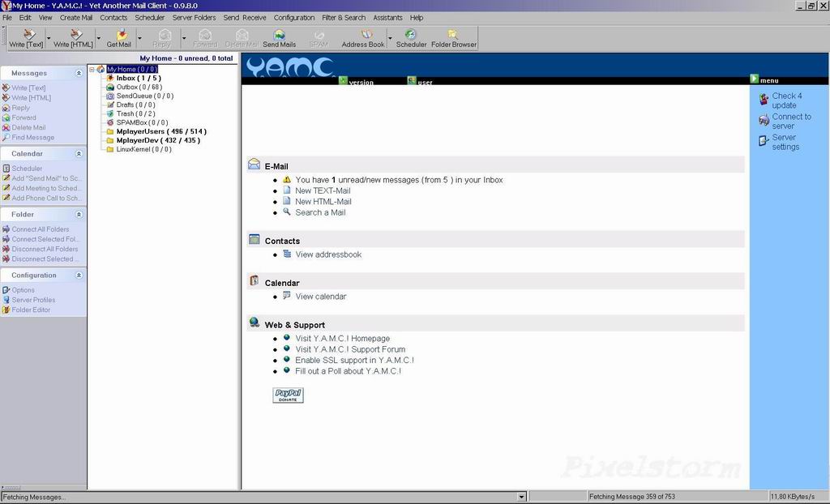Click Find Message in Messages panel
Viewport: 830px width, 504px height.
click(32, 138)
